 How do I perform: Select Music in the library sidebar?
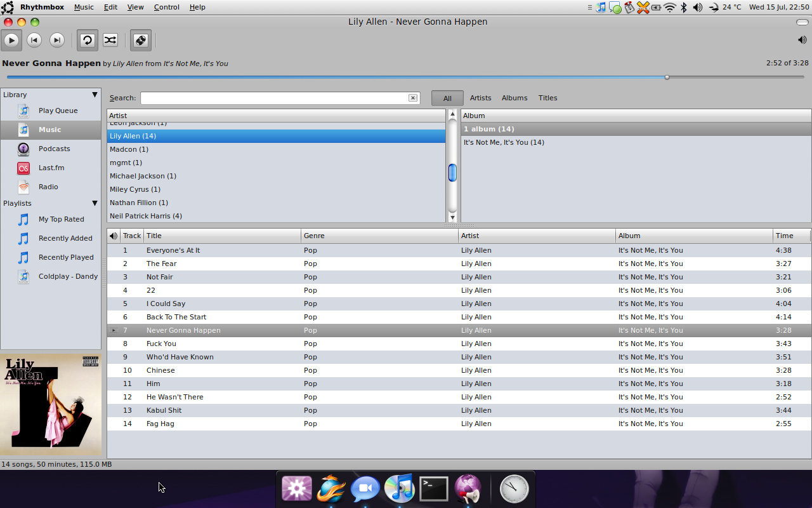coord(51,130)
